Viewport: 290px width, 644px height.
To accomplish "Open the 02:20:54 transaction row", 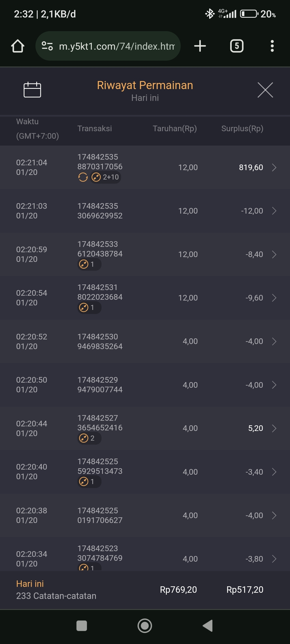I will click(145, 298).
